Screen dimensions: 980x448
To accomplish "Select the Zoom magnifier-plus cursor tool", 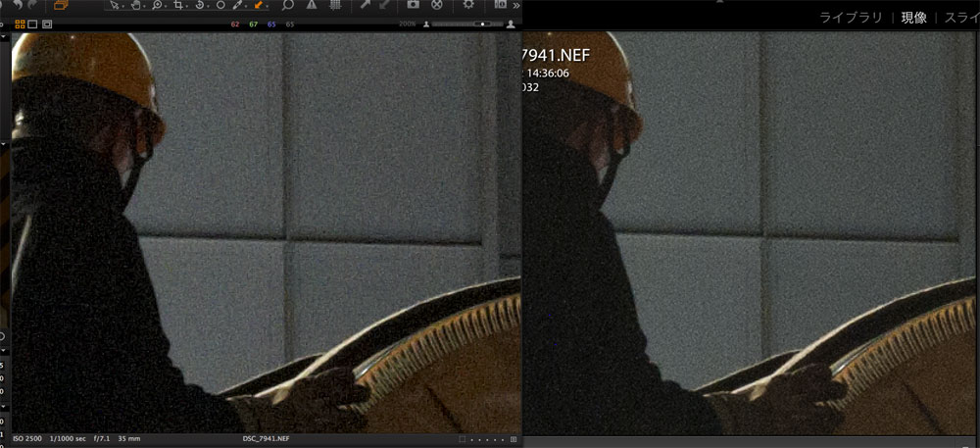I will coord(158,5).
